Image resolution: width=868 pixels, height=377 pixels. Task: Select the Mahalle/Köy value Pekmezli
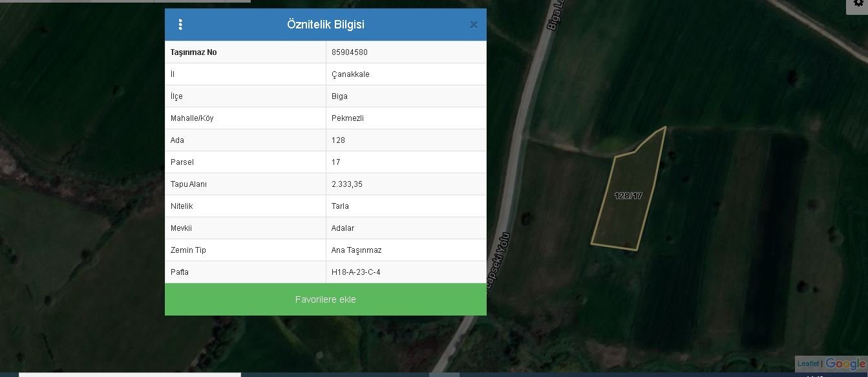pyautogui.click(x=348, y=118)
